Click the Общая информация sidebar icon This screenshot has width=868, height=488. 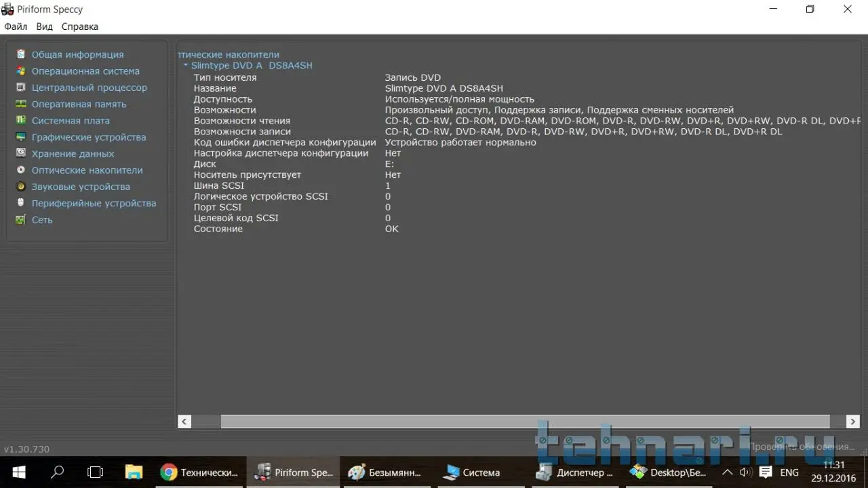(x=21, y=54)
